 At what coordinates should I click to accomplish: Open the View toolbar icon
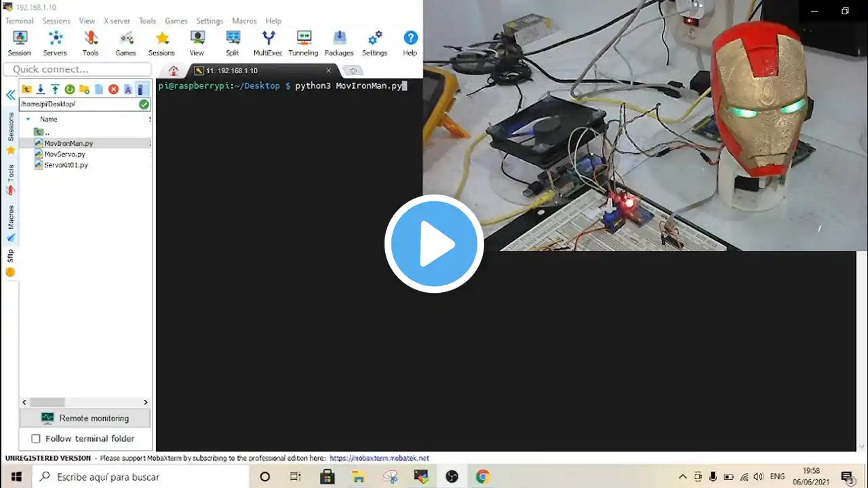(197, 43)
